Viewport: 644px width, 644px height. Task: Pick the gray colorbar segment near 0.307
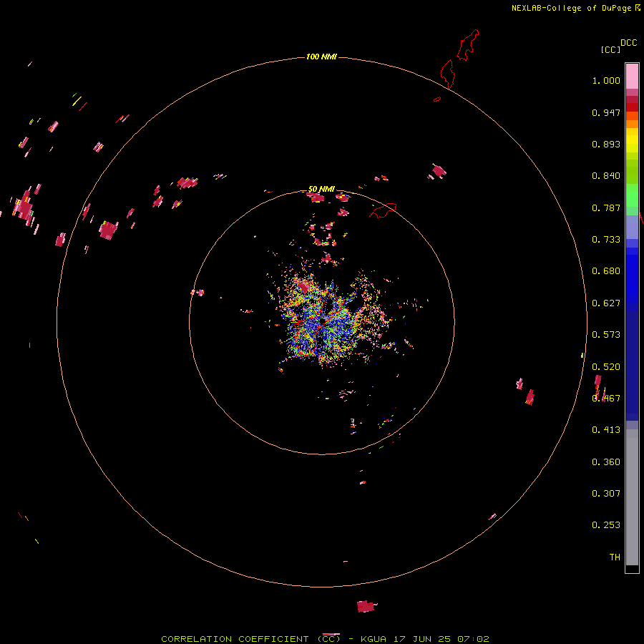[x=632, y=501]
